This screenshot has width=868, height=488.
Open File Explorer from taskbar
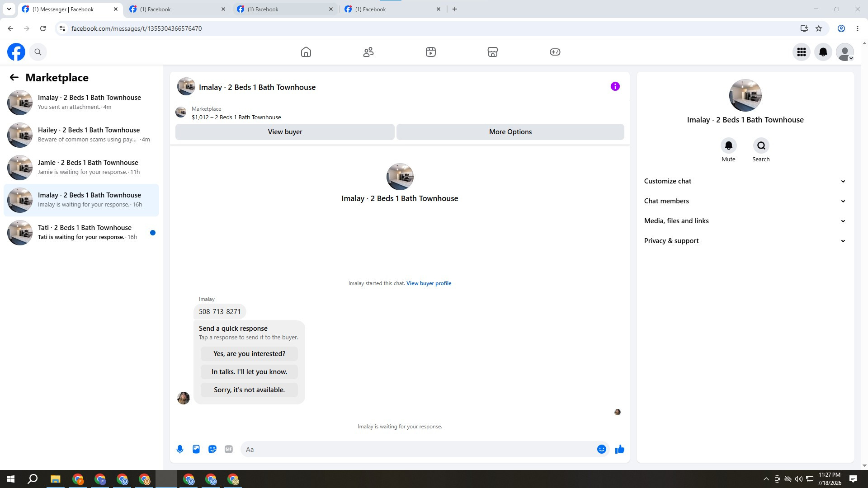click(x=55, y=479)
